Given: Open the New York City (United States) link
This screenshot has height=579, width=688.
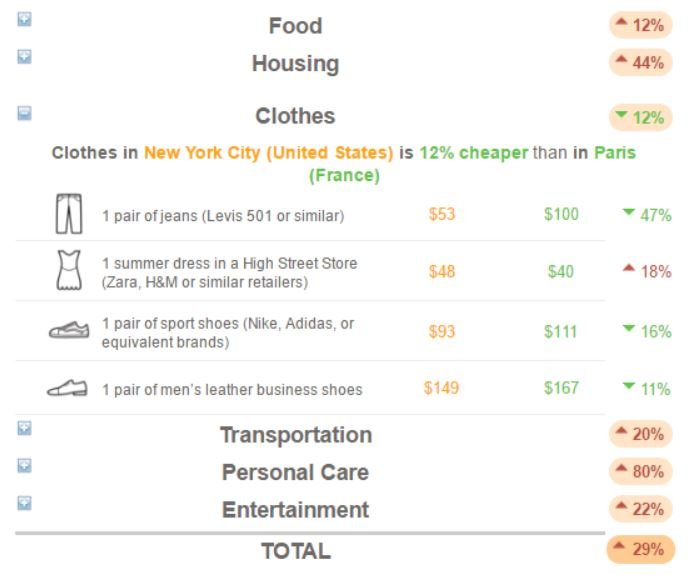Looking at the screenshot, I should 269,153.
